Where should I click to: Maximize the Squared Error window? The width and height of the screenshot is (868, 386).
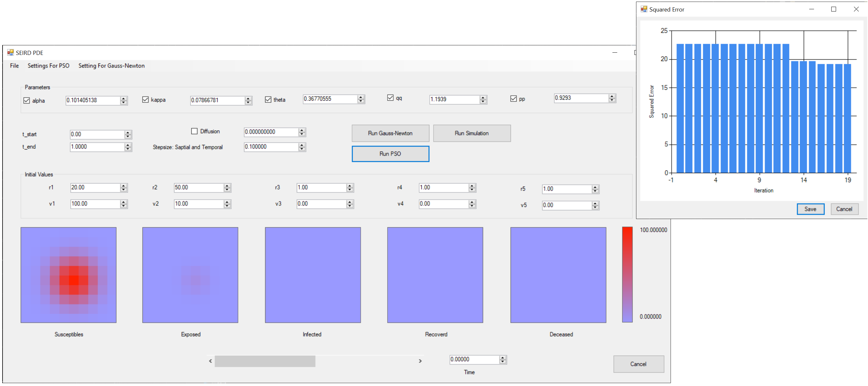tap(833, 9)
